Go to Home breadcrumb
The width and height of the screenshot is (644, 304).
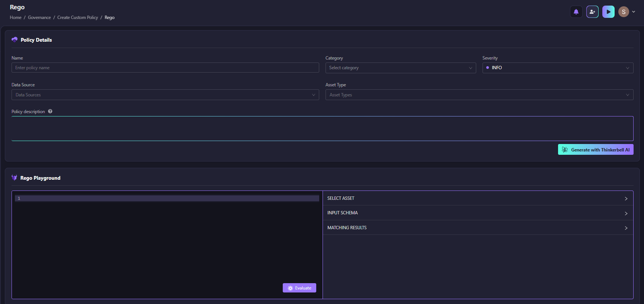pos(16,17)
